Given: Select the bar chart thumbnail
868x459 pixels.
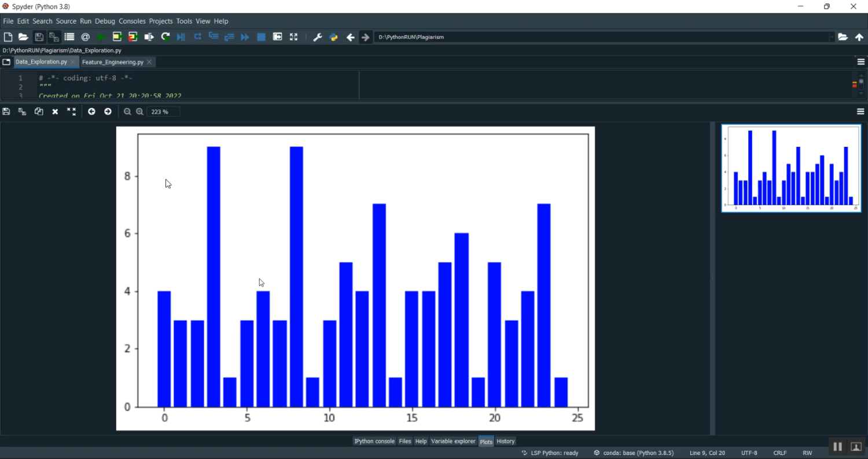Looking at the screenshot, I should pos(791,168).
